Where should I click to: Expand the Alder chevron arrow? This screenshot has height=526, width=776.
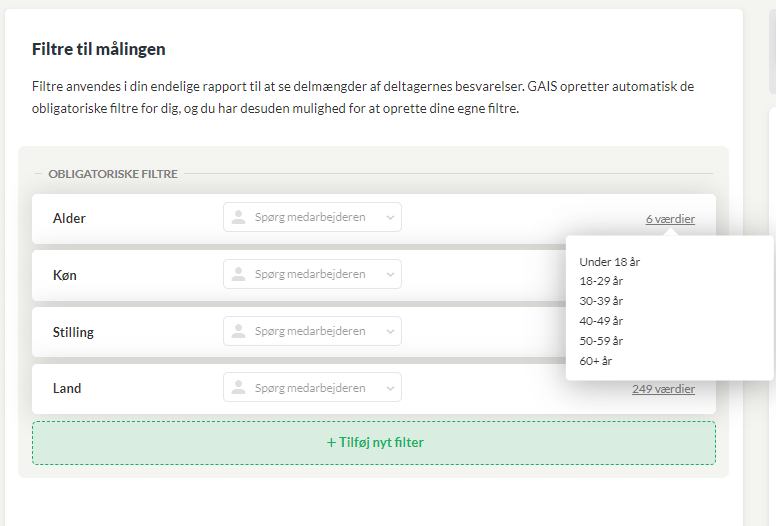pos(390,217)
